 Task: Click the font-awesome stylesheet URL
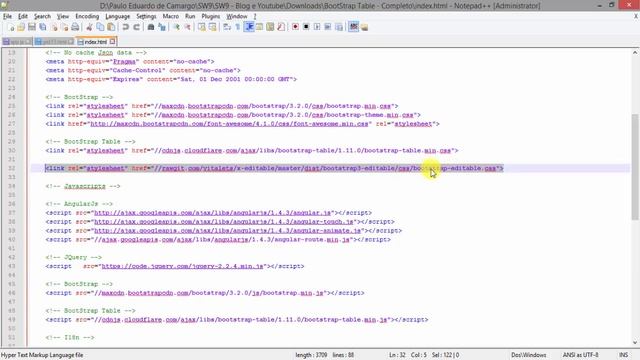coord(229,124)
